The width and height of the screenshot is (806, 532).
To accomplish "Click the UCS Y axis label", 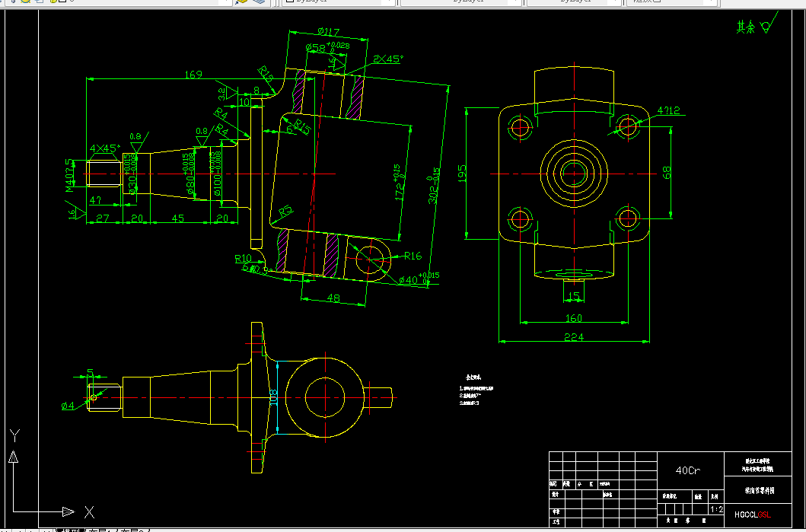I will pos(14,436).
